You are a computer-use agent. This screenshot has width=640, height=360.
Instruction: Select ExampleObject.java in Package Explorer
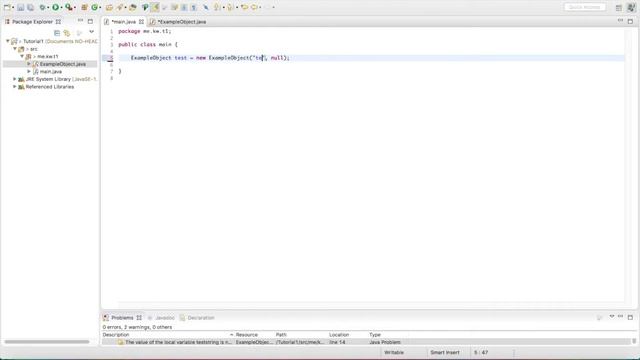tap(62, 64)
